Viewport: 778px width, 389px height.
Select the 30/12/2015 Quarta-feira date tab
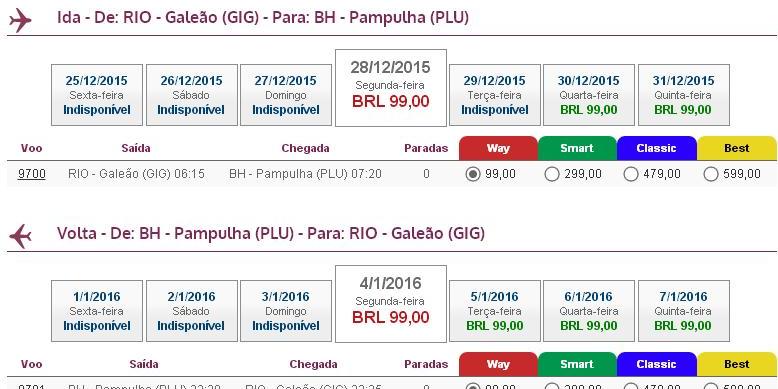588,95
